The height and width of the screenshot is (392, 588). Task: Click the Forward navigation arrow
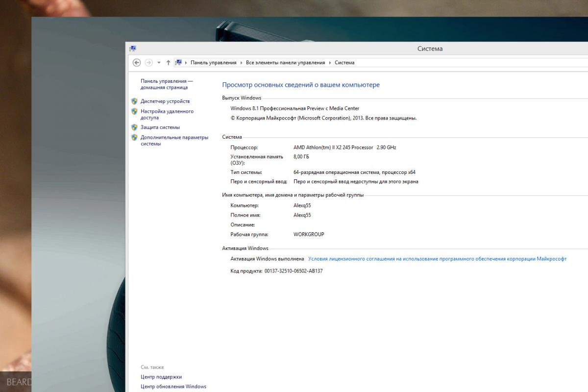click(149, 62)
